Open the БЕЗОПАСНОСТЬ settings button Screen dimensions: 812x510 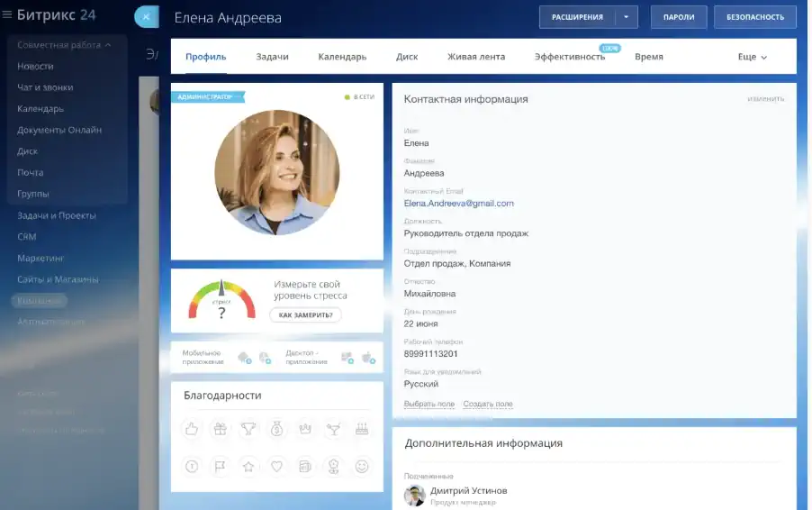coord(755,17)
